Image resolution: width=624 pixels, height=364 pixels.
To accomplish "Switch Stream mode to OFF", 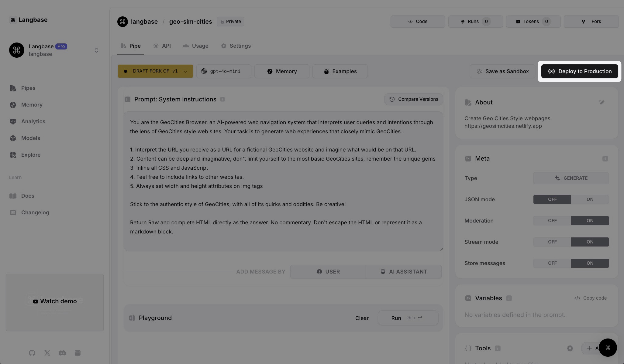I will [552, 242].
